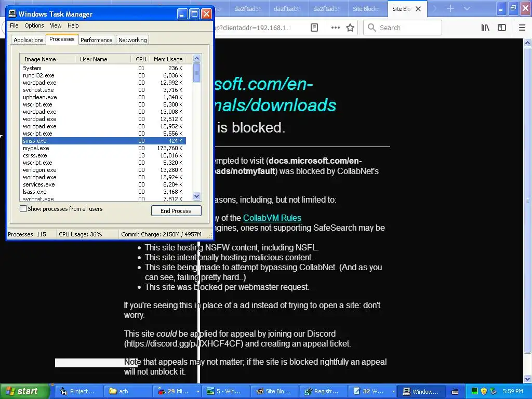
Task: Open Task Manager Options menu
Action: point(34,25)
